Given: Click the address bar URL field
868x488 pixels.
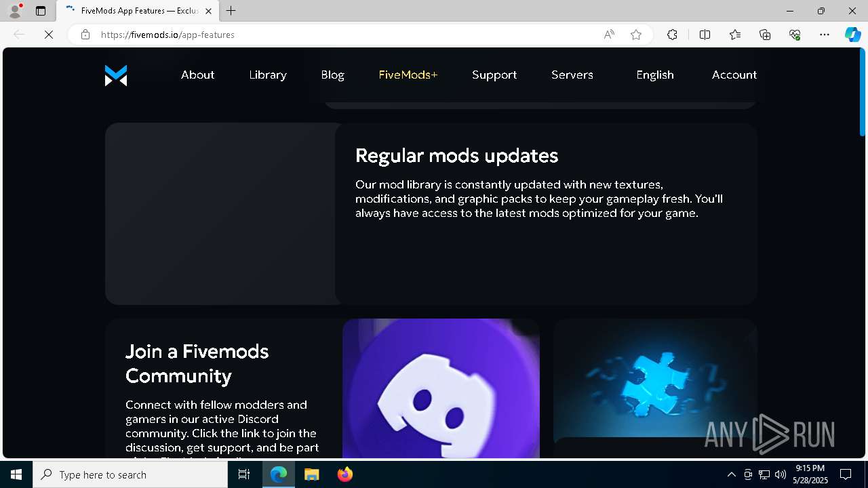Looking at the screenshot, I should pos(346,35).
